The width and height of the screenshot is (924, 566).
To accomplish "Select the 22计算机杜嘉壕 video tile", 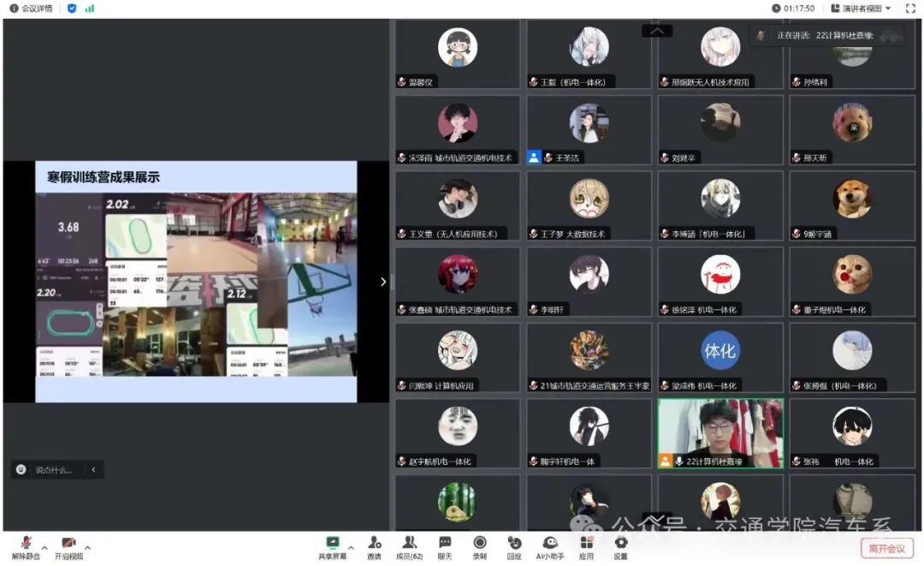I will (720, 433).
